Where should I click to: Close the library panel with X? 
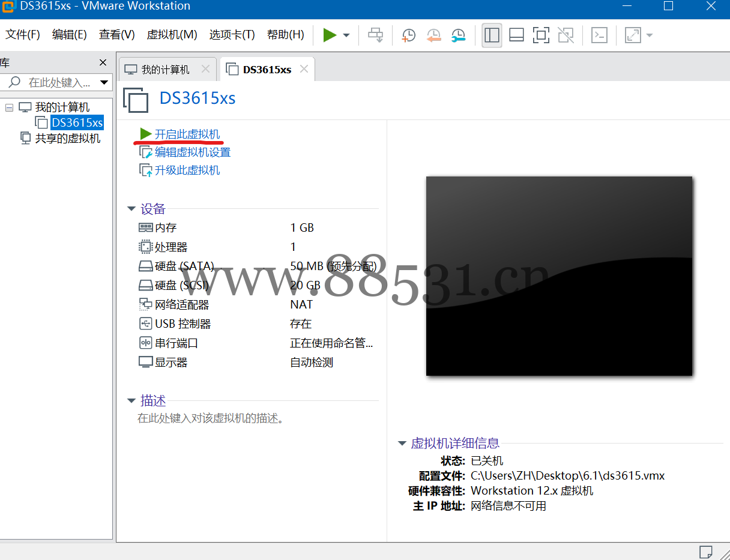pyautogui.click(x=103, y=63)
